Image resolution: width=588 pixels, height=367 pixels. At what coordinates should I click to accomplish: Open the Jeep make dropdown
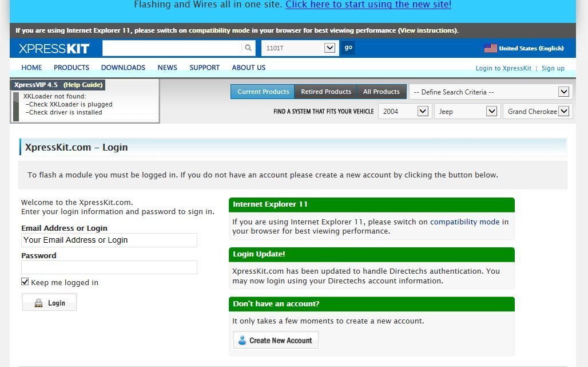click(466, 111)
